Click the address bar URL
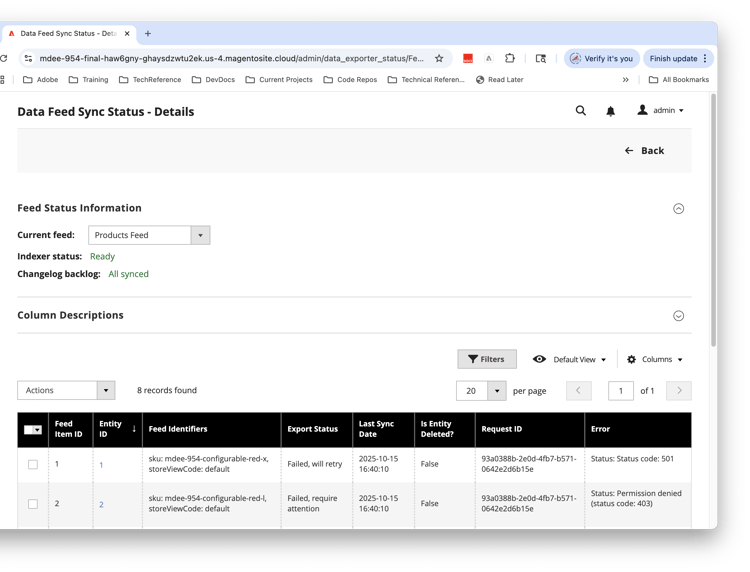 [x=232, y=58]
